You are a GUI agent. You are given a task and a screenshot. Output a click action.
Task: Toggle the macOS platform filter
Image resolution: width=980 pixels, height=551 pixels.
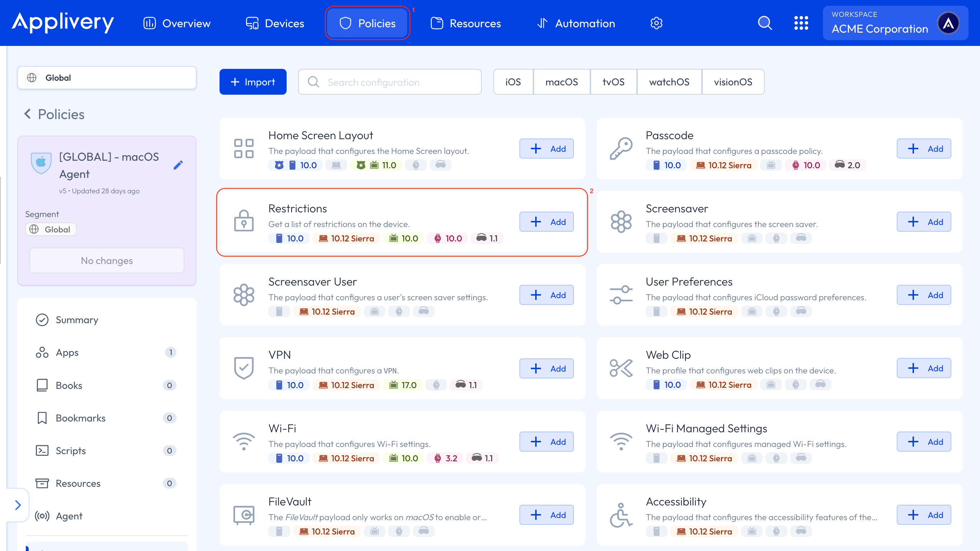tap(561, 82)
